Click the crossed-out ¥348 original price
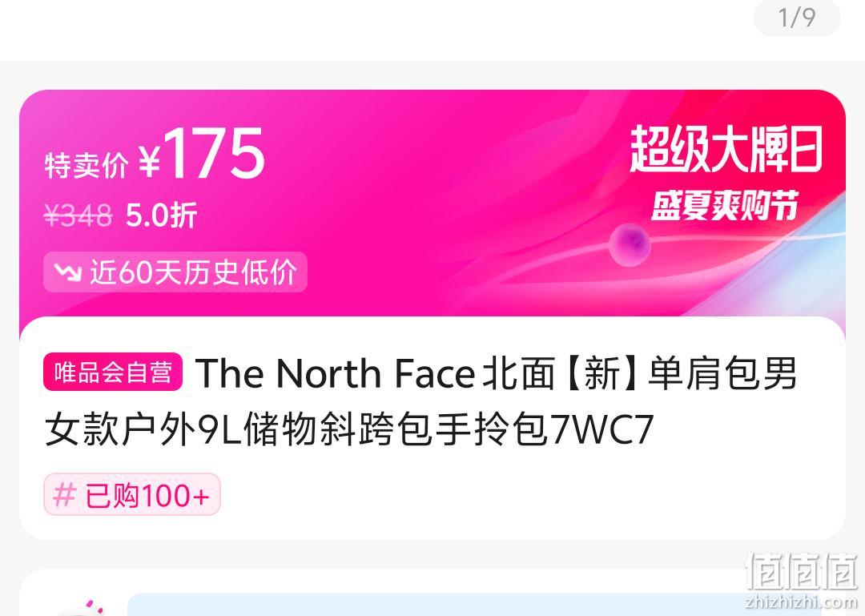Screen dimensions: 865x616 pos(78,215)
